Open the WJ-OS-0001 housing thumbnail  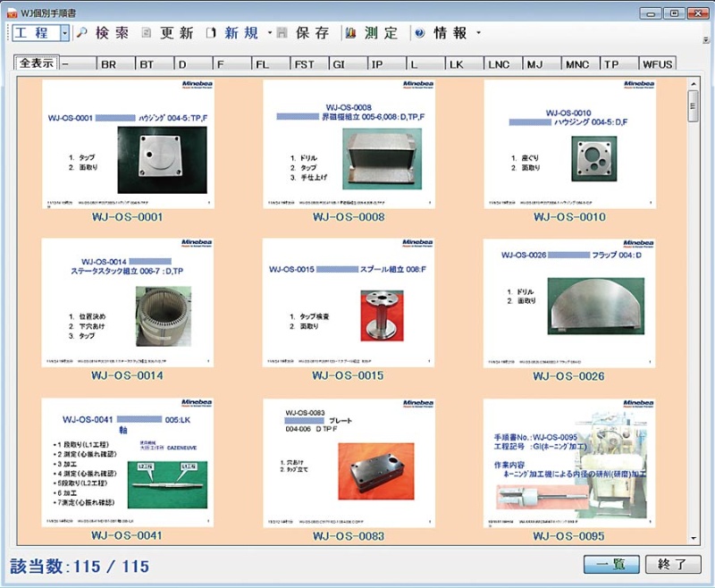(126, 145)
